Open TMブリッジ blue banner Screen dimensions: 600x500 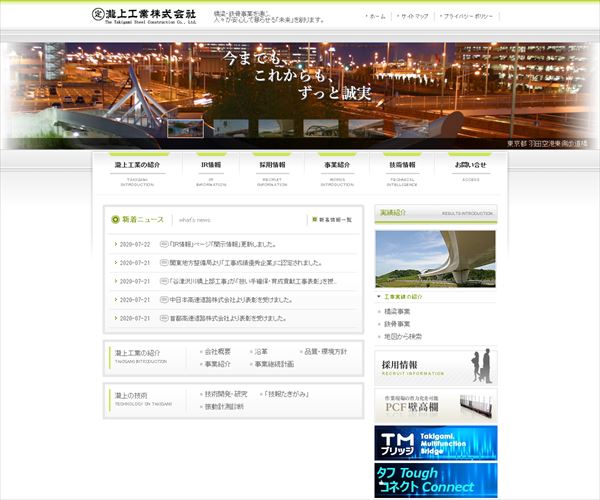[x=436, y=443]
